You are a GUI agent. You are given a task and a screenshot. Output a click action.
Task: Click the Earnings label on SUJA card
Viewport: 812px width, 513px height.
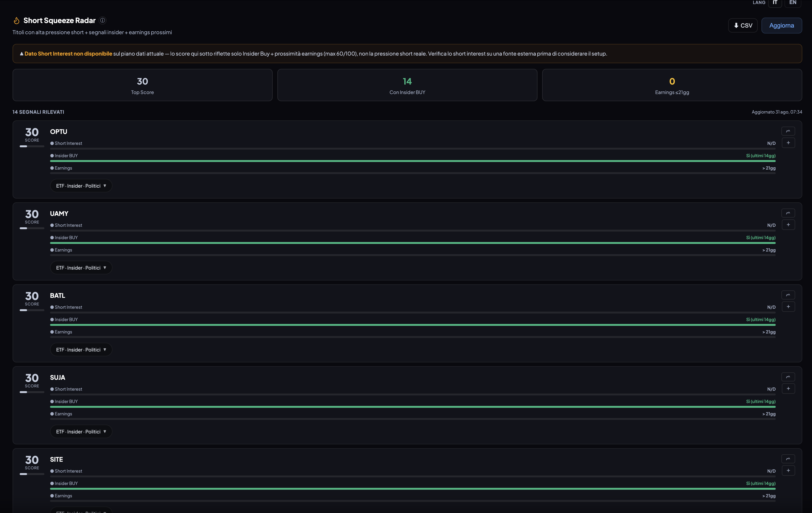tap(63, 414)
